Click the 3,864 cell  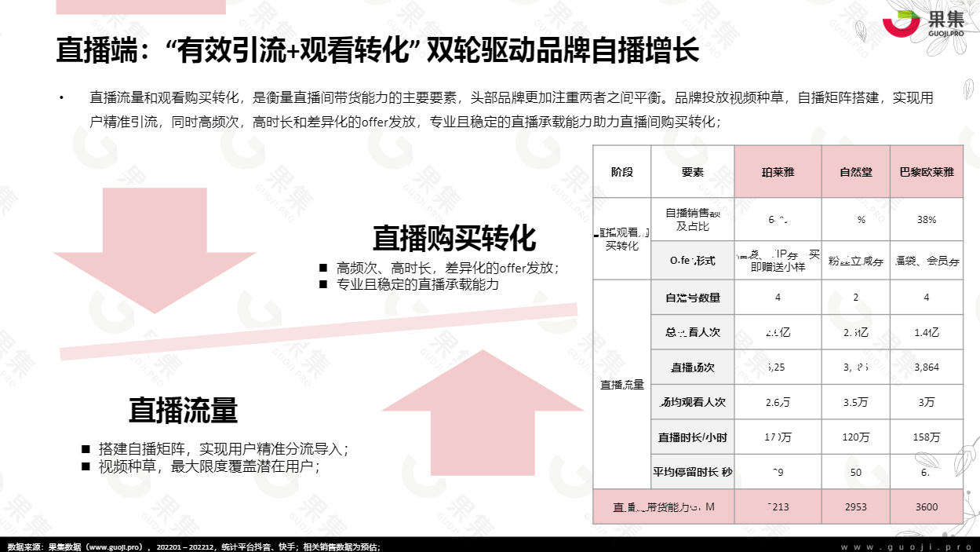point(927,367)
